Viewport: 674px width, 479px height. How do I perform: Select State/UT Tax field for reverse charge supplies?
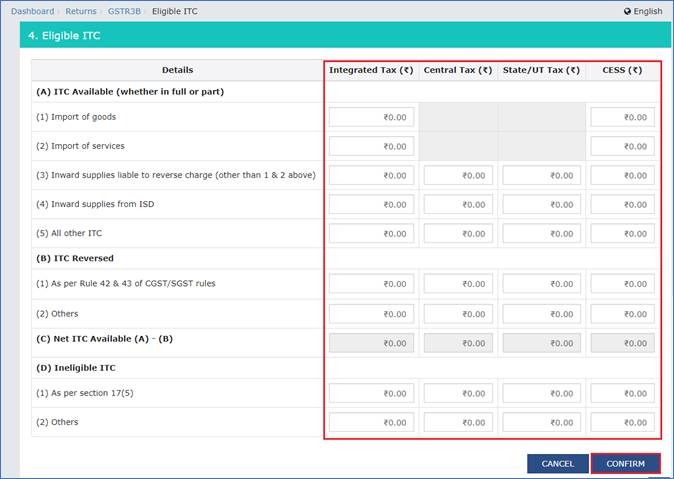[542, 175]
